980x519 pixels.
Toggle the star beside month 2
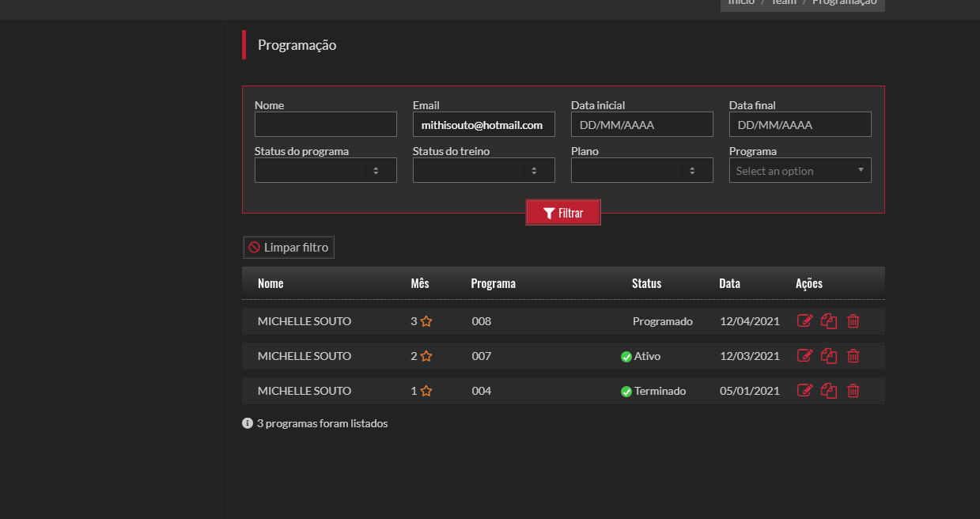click(426, 356)
